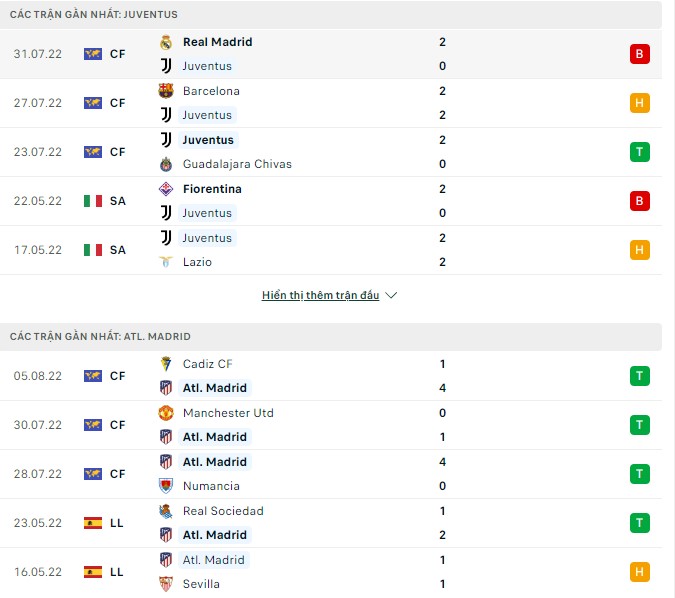Image resolution: width=675 pixels, height=598 pixels.
Task: Click green T badge for Cadiz CF match
Action: (x=639, y=376)
